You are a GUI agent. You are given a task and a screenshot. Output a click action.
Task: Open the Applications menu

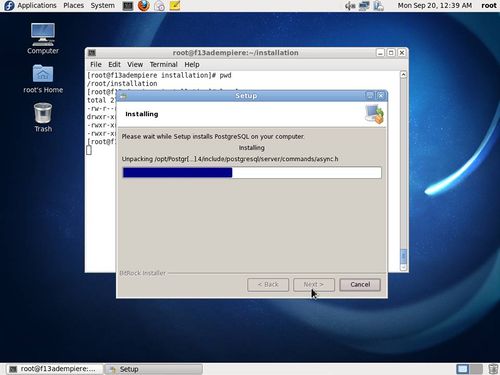tap(37, 5)
